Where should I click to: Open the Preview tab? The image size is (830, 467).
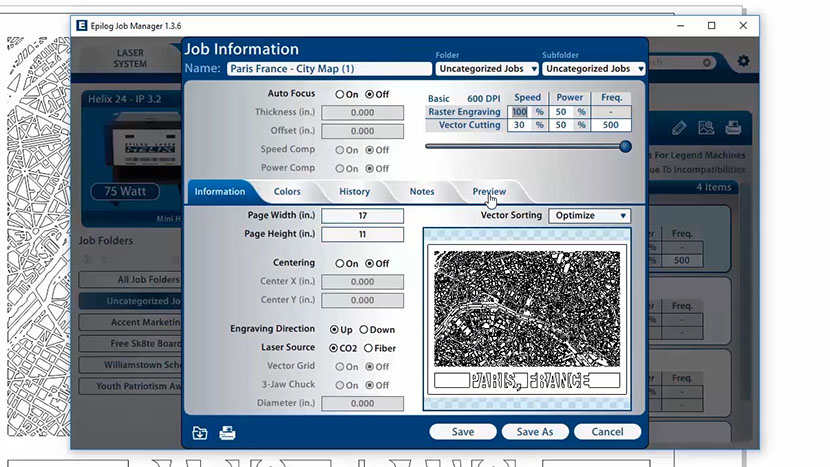489,192
